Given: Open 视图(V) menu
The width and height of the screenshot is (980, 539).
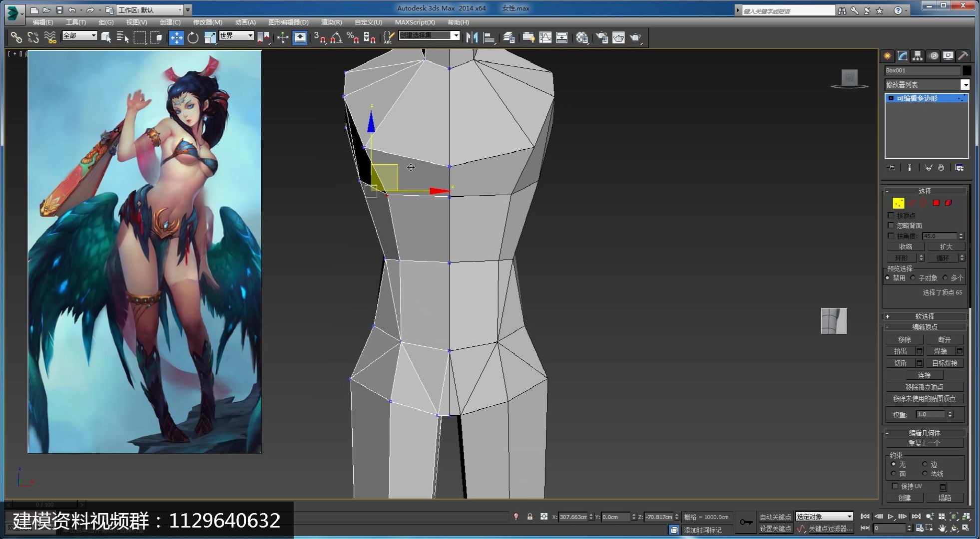Looking at the screenshot, I should pyautogui.click(x=136, y=22).
